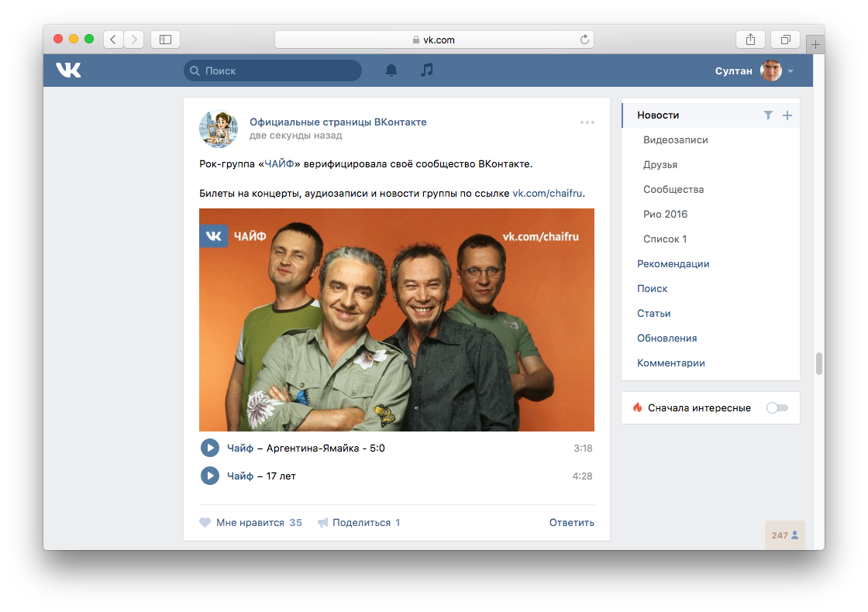Like the post with heart icon
Image resolution: width=868 pixels, height=612 pixels.
click(x=205, y=523)
